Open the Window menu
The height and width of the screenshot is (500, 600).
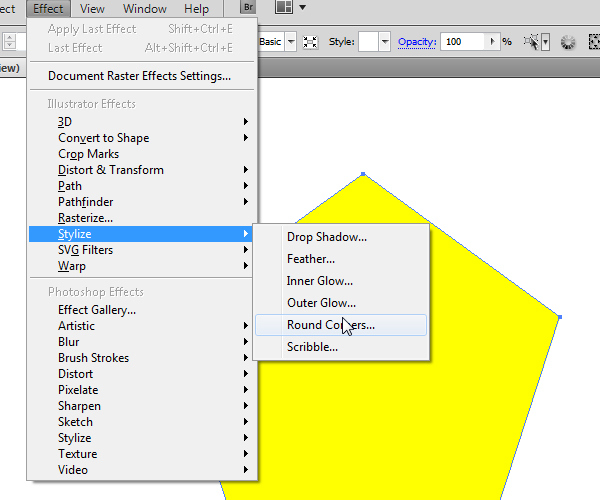145,9
